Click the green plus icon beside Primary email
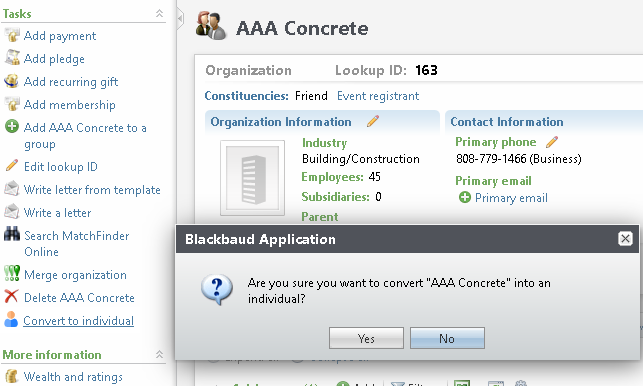643x386 pixels. [x=465, y=197]
